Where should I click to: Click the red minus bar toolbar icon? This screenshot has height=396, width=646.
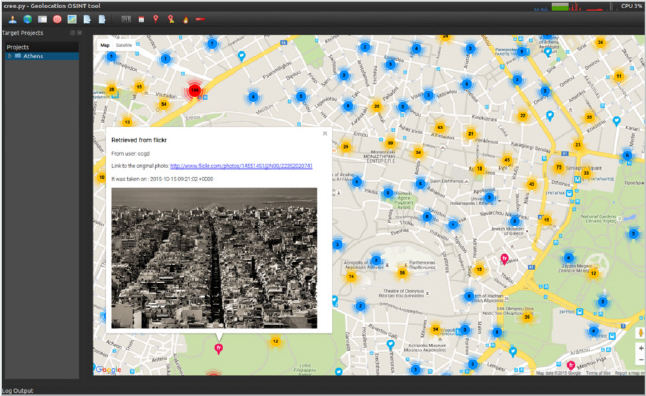pyautogui.click(x=200, y=19)
